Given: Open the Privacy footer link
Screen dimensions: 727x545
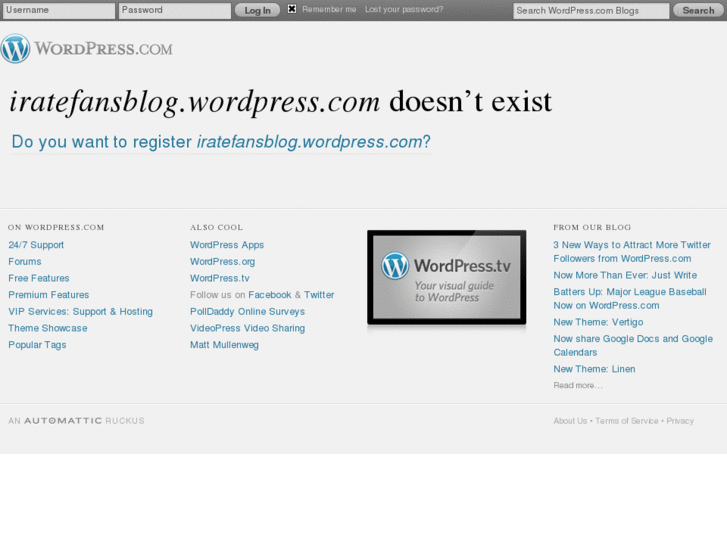Looking at the screenshot, I should [680, 421].
